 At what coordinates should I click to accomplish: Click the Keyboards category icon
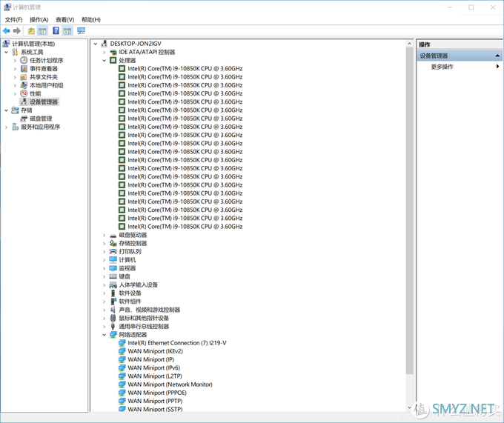click(113, 276)
